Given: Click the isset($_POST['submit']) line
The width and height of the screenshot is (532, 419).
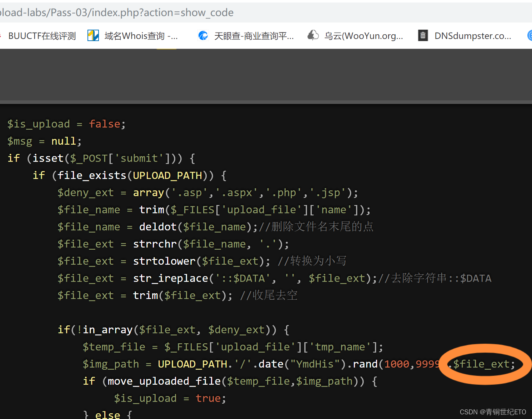Looking at the screenshot, I should point(101,158).
